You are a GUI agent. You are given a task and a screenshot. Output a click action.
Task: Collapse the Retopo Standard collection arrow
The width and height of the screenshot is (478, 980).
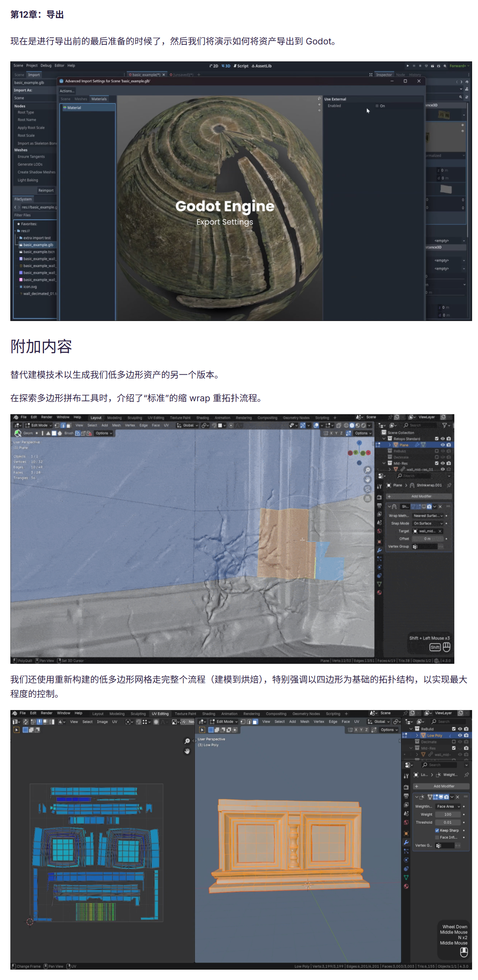pyautogui.click(x=384, y=439)
